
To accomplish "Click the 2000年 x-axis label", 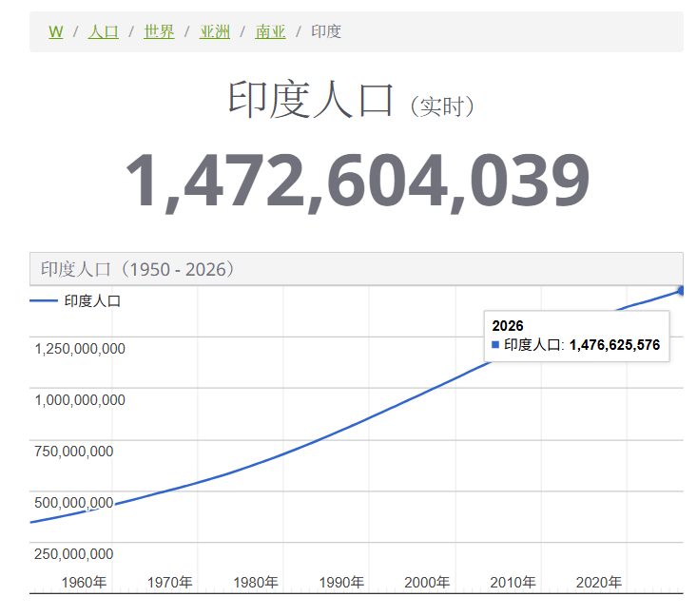I will [x=427, y=582].
